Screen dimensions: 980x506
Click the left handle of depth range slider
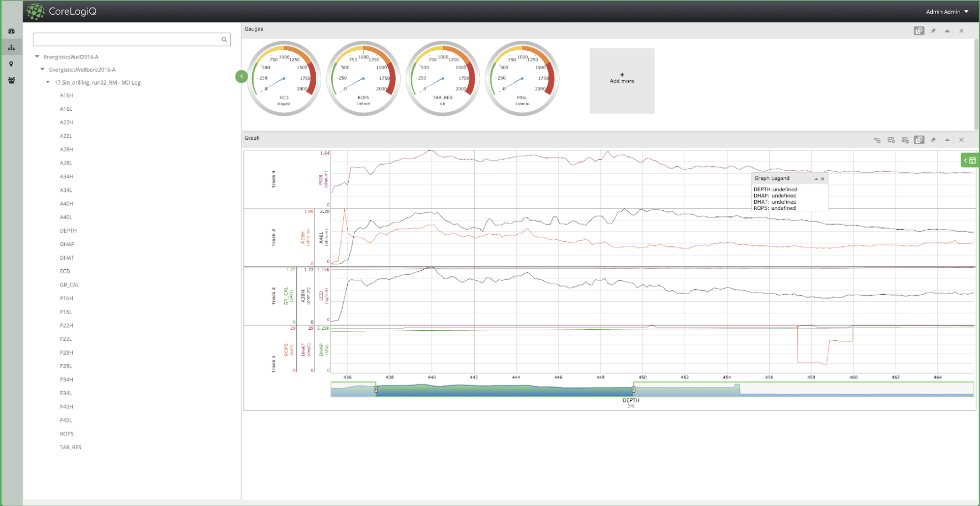[x=376, y=390]
